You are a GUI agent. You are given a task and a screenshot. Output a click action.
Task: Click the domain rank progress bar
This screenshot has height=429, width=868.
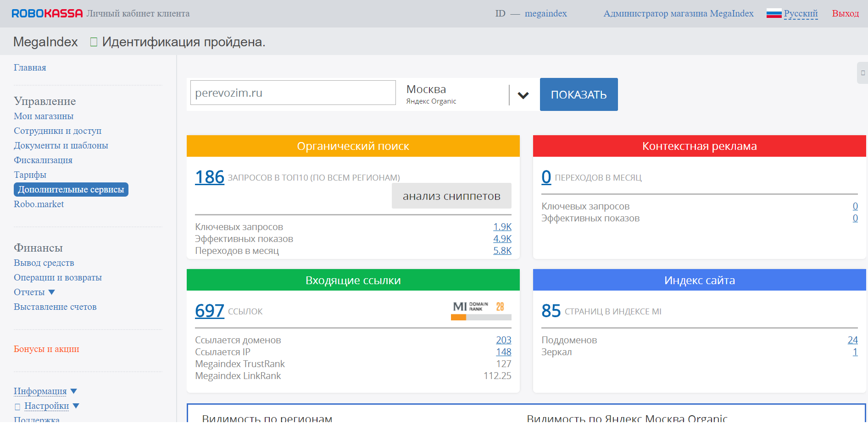(481, 317)
